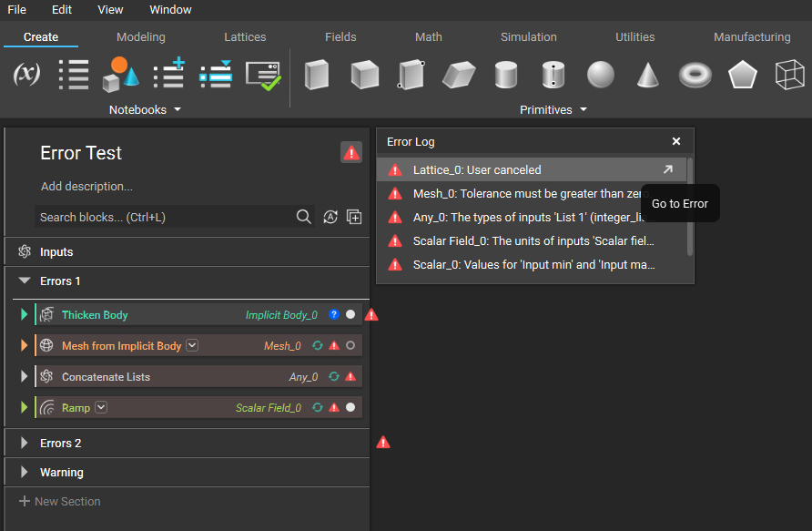
Task: Expand the Errors 2 section
Action: click(24, 443)
